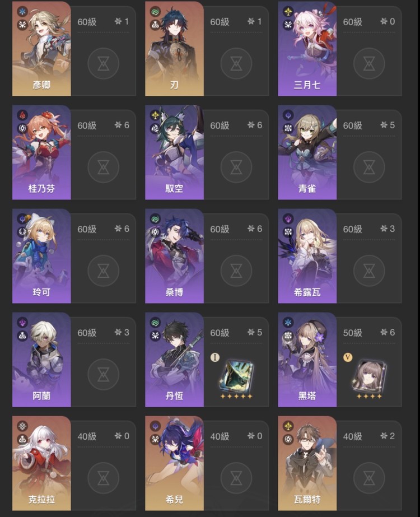The width and height of the screenshot is (420, 517).
Task: Select the empty light cone slot for 刃
Action: click(x=236, y=63)
